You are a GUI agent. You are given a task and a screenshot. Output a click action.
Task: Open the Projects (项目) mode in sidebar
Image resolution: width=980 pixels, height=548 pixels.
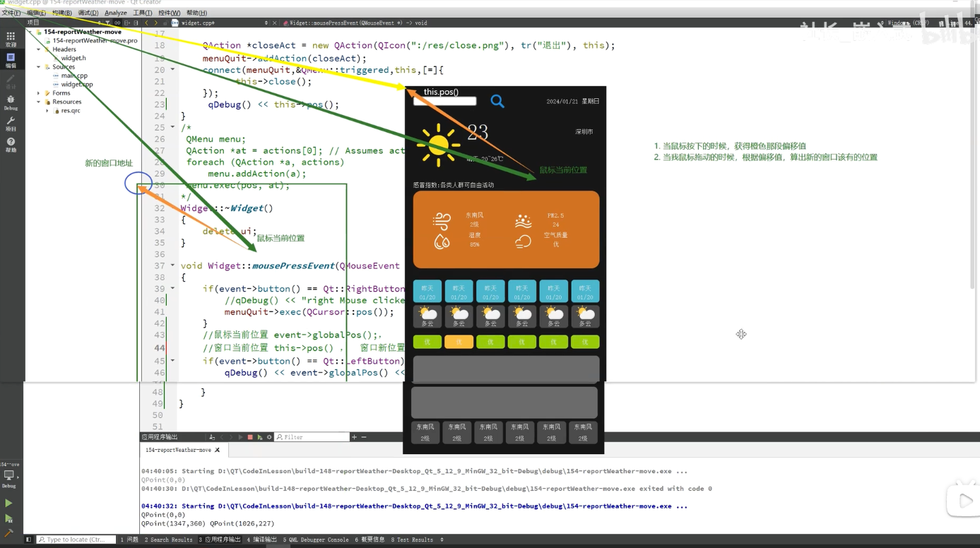(x=11, y=124)
